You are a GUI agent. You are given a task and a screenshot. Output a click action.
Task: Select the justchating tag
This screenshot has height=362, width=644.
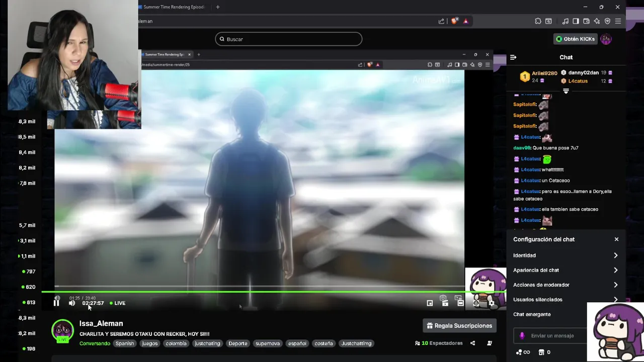(207, 343)
